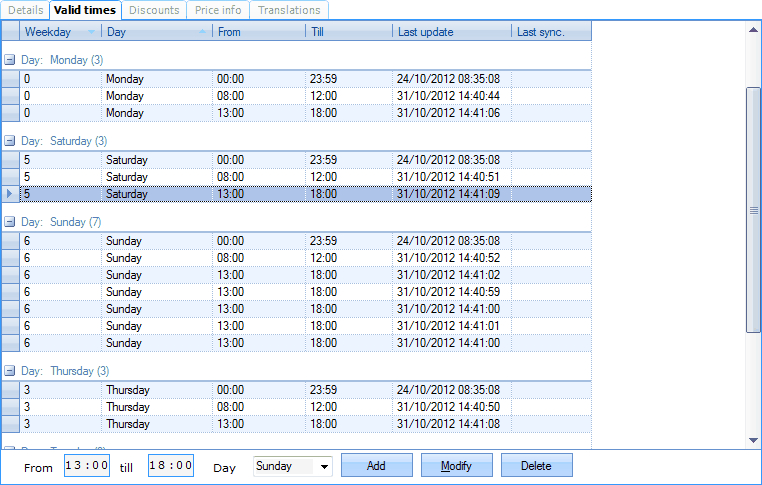Open the Price info tab
762x485 pixels.
pos(218,10)
